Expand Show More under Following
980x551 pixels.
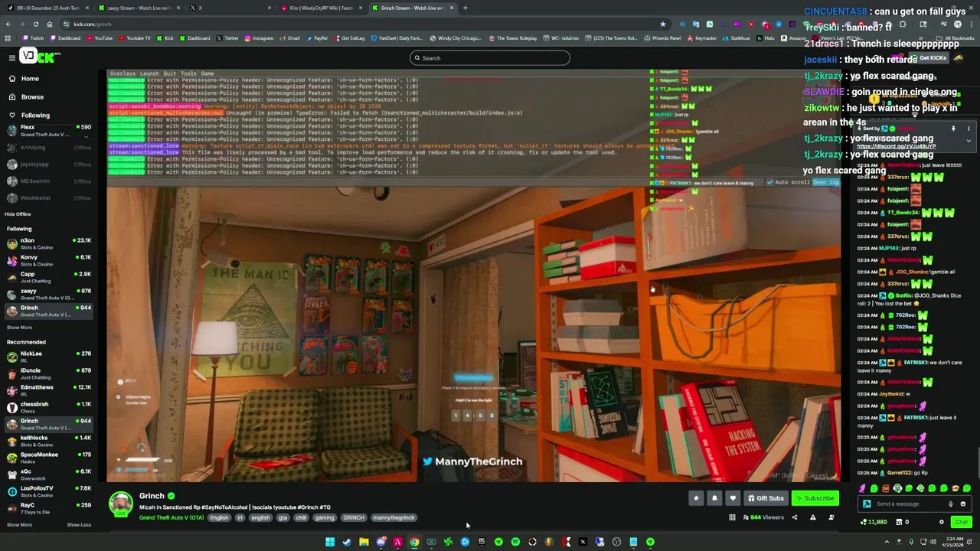pyautogui.click(x=19, y=328)
